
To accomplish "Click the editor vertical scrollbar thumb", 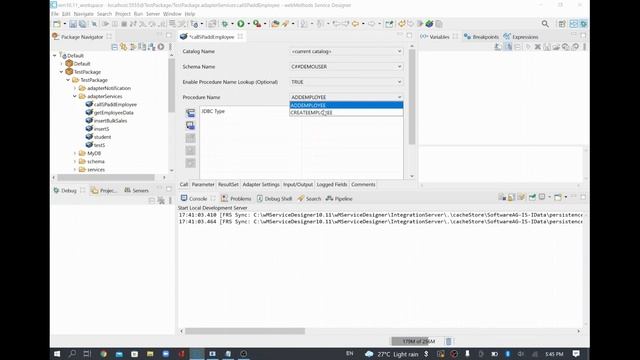I will tap(412, 96).
